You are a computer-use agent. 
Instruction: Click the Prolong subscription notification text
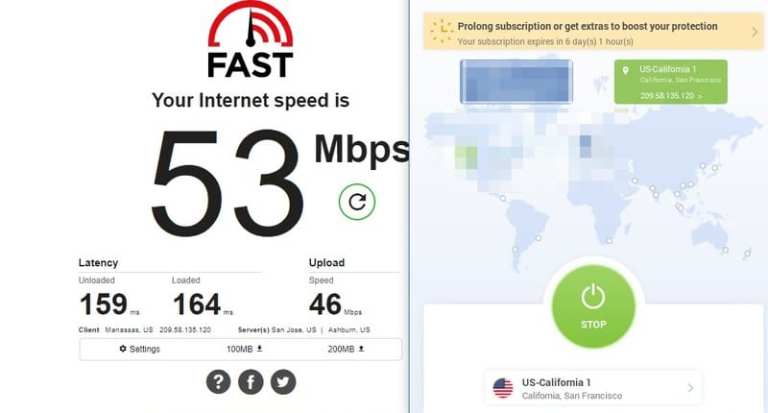(x=587, y=26)
